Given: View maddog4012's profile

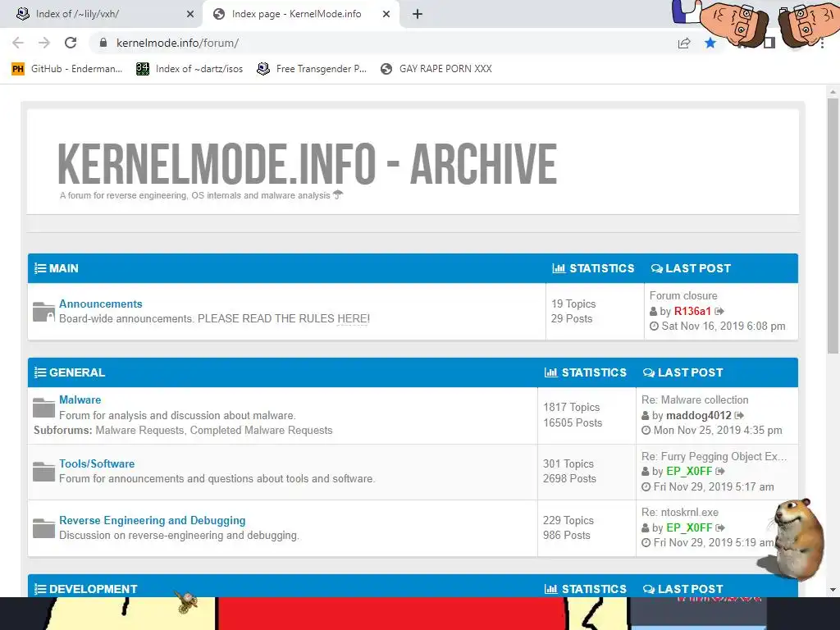Looking at the screenshot, I should click(x=699, y=415).
